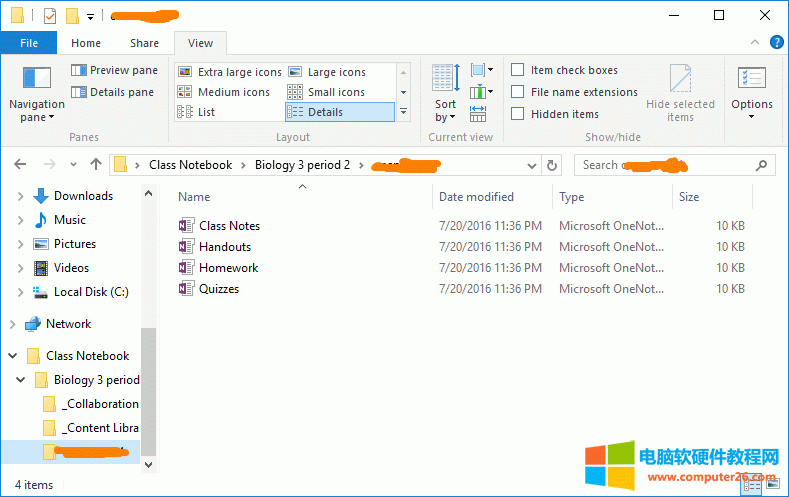Image resolution: width=789 pixels, height=497 pixels.
Task: Collapse the Class Notebook tree node
Action: click(12, 356)
